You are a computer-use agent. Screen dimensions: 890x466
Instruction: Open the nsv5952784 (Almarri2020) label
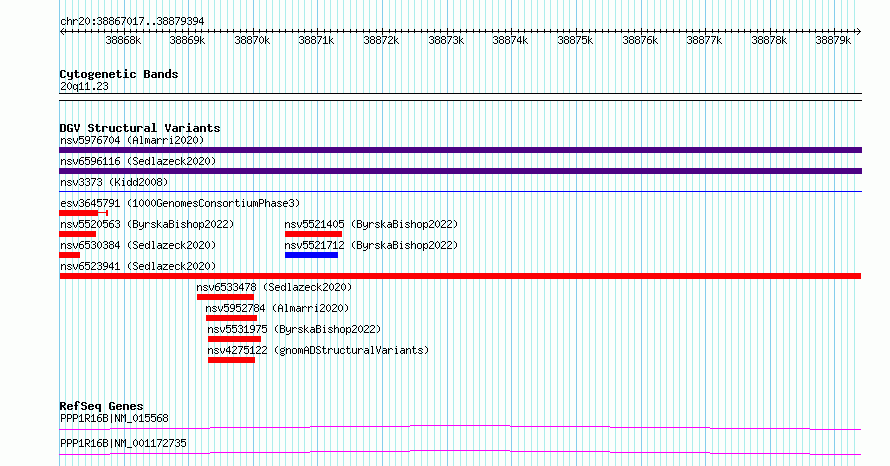(x=277, y=308)
